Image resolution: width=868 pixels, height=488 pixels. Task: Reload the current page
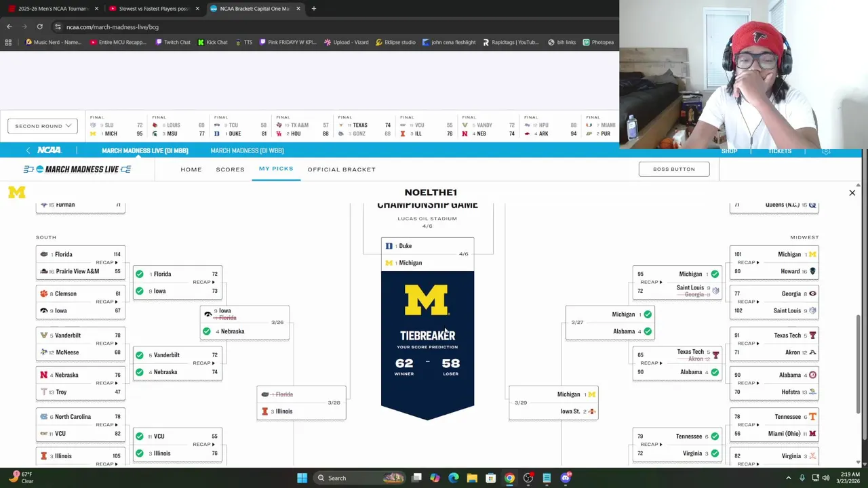(x=39, y=27)
